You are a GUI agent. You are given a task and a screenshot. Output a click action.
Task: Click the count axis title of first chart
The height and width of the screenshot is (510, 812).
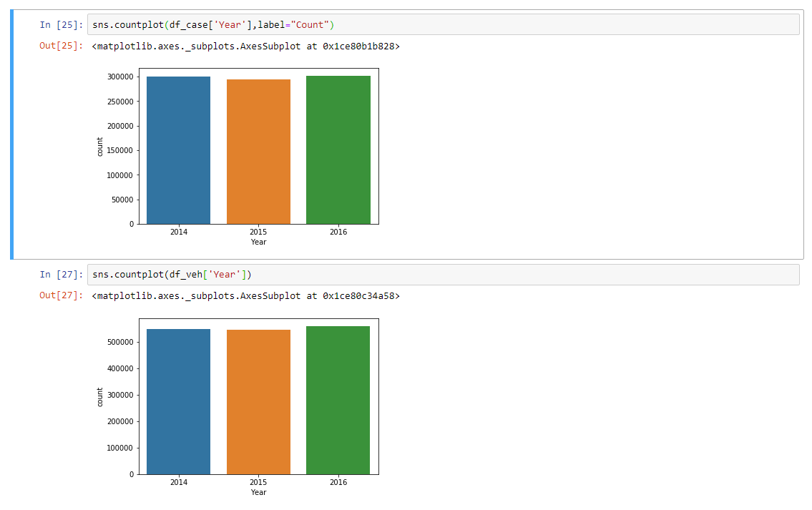click(x=100, y=147)
